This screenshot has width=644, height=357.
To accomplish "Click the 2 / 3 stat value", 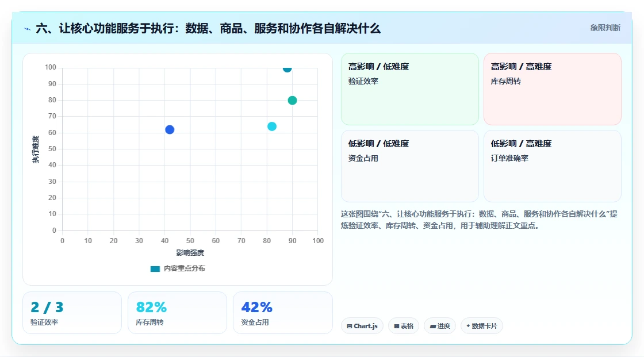I will point(47,308).
